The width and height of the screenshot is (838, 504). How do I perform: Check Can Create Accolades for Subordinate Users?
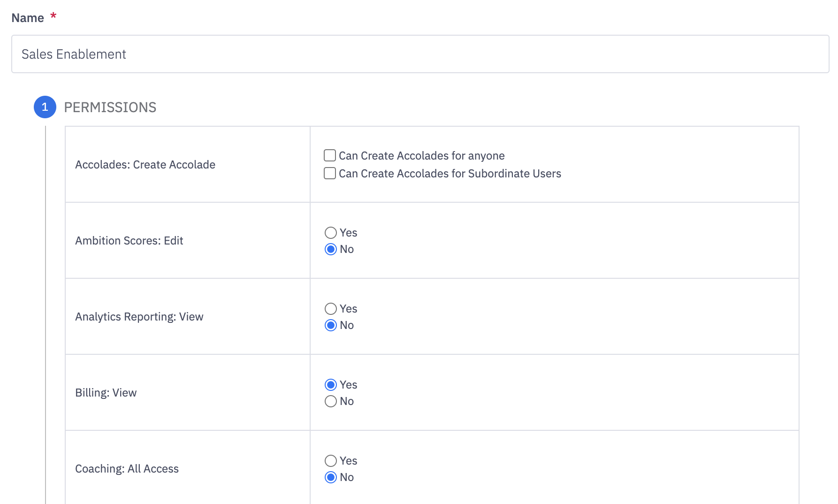[330, 173]
